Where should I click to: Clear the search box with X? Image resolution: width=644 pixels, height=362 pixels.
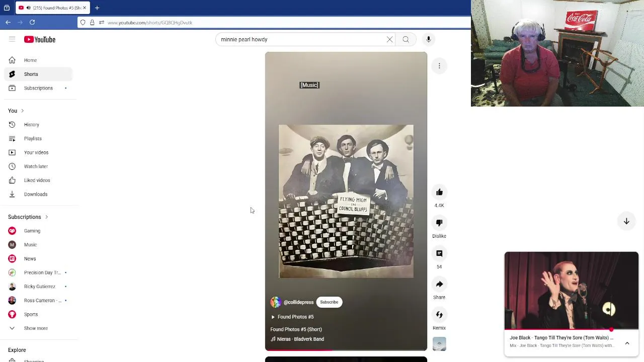(x=389, y=39)
